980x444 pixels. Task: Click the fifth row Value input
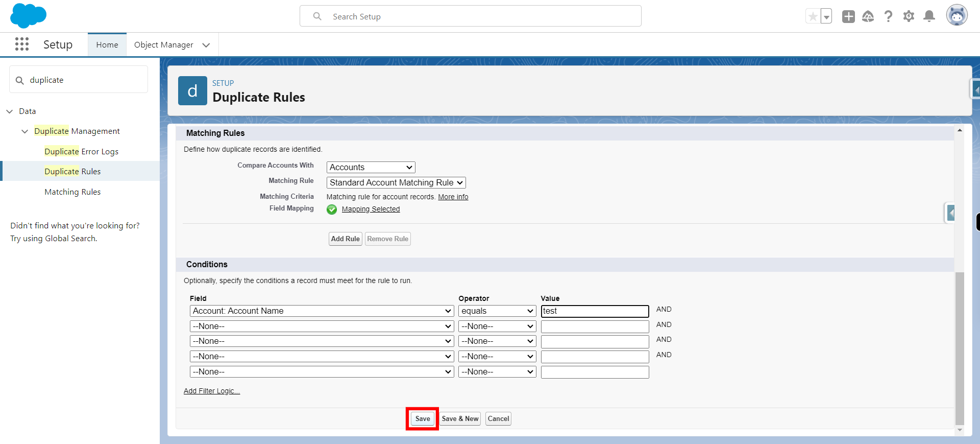tap(595, 372)
